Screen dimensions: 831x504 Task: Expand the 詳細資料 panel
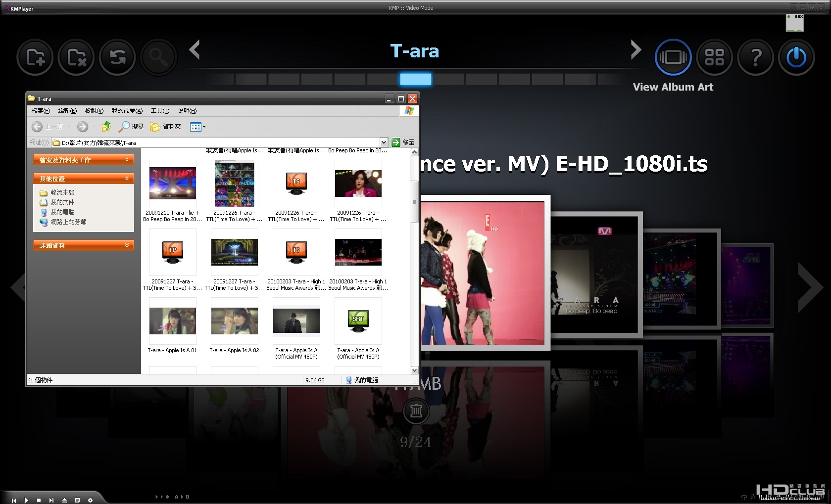click(x=84, y=245)
